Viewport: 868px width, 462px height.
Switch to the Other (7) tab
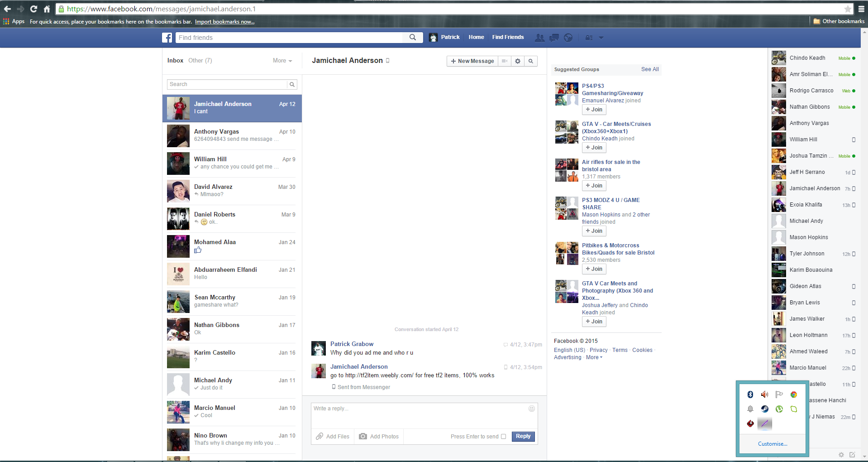click(x=200, y=61)
